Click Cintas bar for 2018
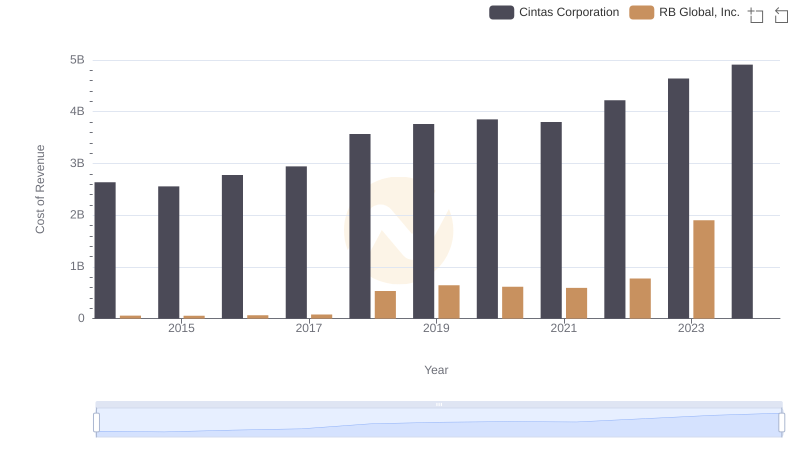Screen dimensions: 800x461 [360, 226]
